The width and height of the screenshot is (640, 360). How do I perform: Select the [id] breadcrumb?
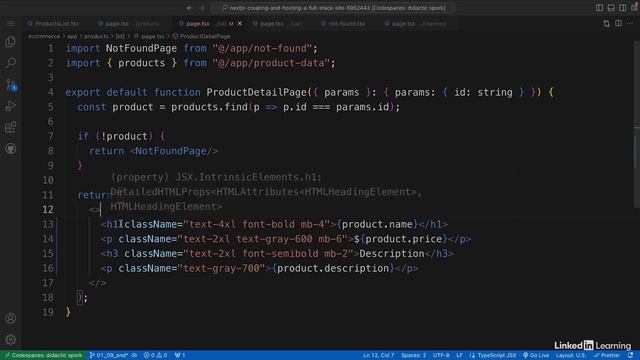pyautogui.click(x=120, y=36)
